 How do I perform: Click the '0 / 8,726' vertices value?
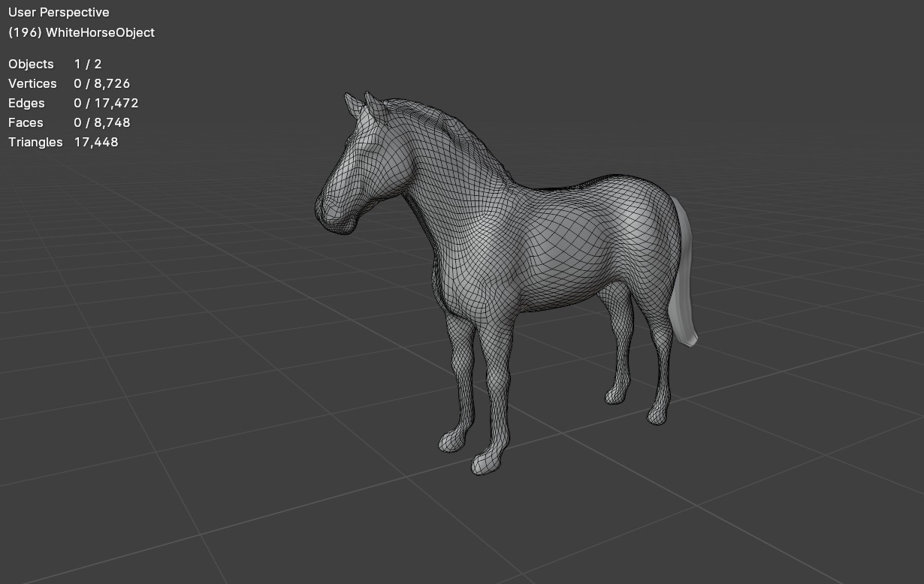tap(102, 83)
